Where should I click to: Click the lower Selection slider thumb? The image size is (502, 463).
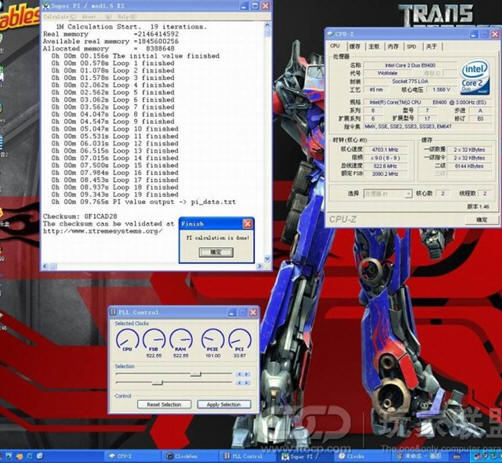(x=157, y=383)
